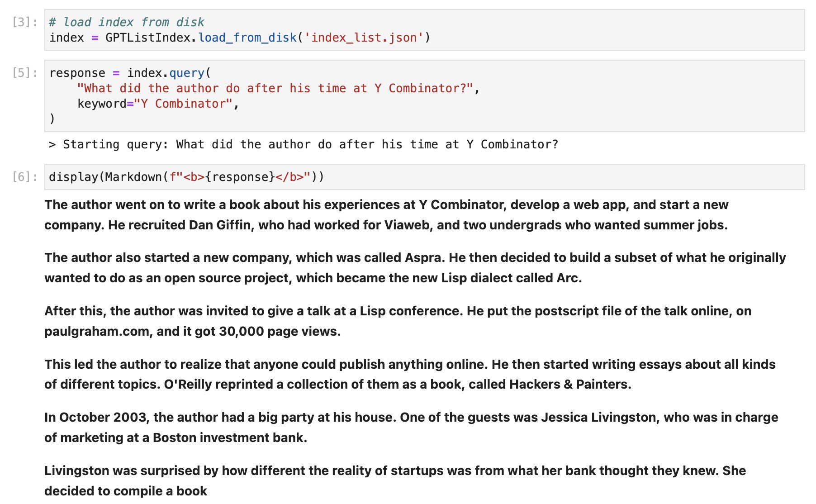Click the execution count label [3]
816x504 pixels.
25,22
